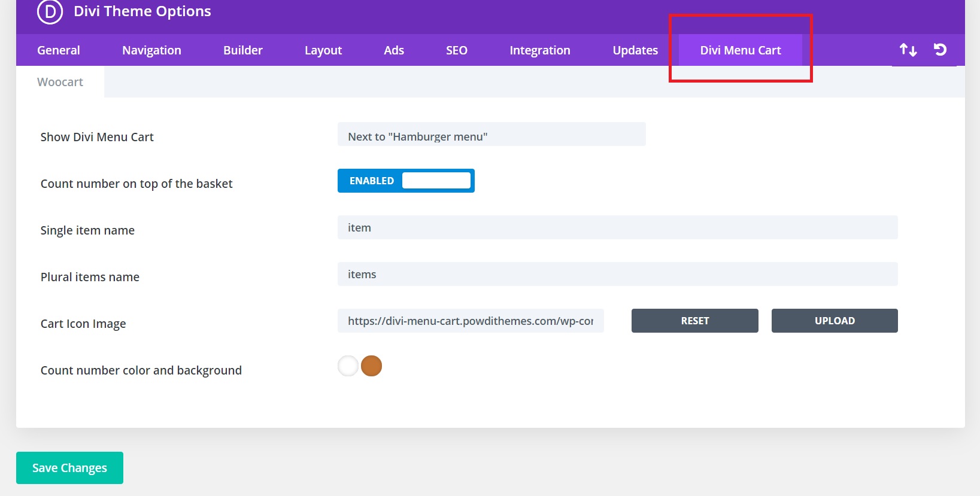980x496 pixels.
Task: Select the Builder tab
Action: point(243,50)
